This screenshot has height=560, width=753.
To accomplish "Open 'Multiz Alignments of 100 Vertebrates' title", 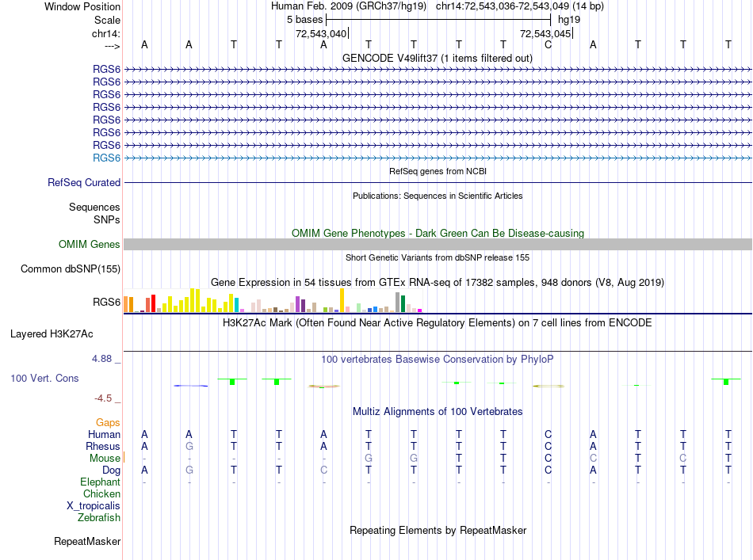I will coord(438,411).
